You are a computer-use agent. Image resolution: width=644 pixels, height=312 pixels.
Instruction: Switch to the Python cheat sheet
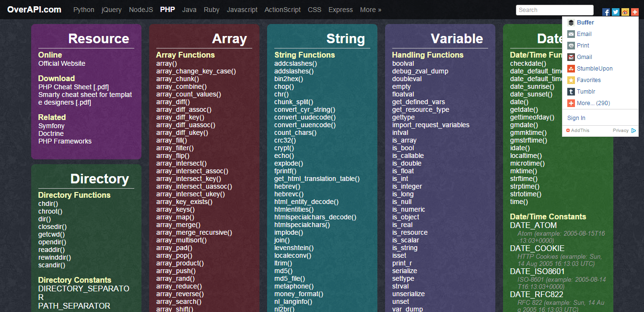click(x=83, y=10)
